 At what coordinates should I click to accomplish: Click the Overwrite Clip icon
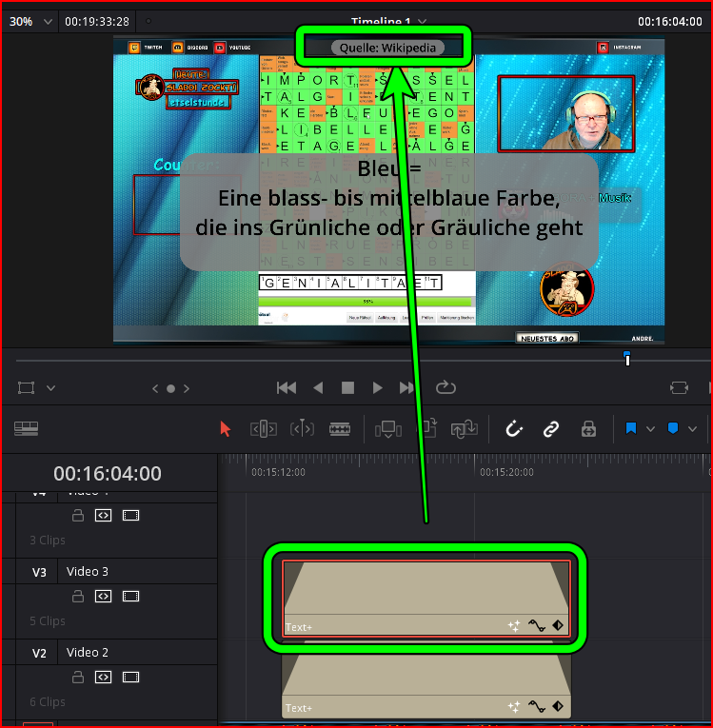pos(427,429)
